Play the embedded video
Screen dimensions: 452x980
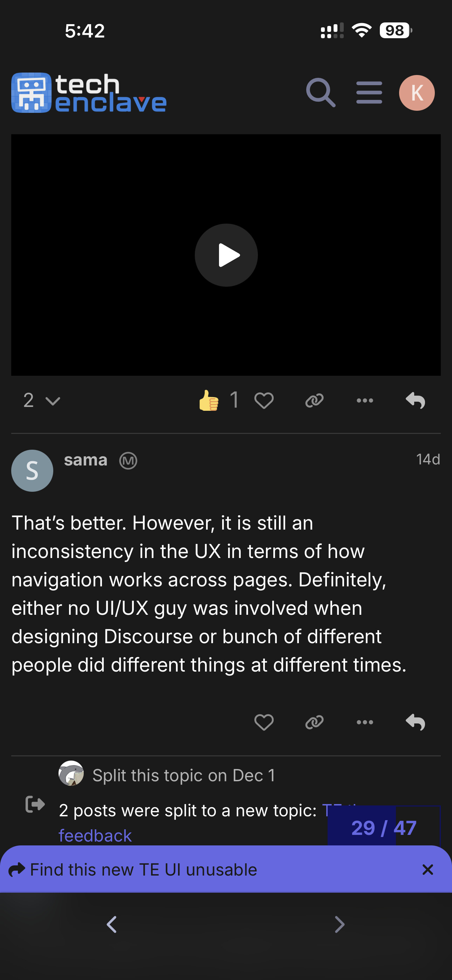point(226,255)
